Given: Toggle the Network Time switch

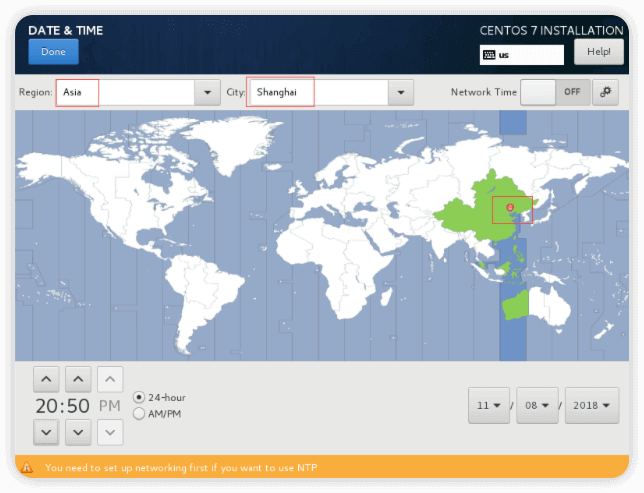Looking at the screenshot, I should point(555,92).
